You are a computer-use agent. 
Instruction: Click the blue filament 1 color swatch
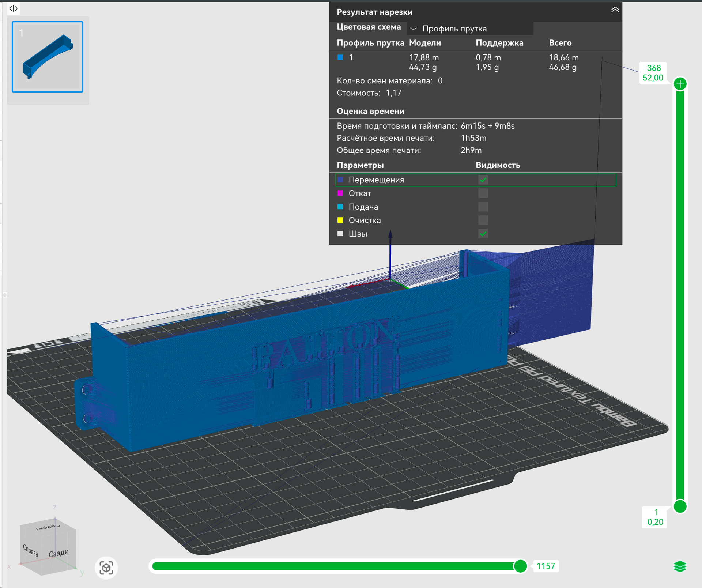[340, 57]
